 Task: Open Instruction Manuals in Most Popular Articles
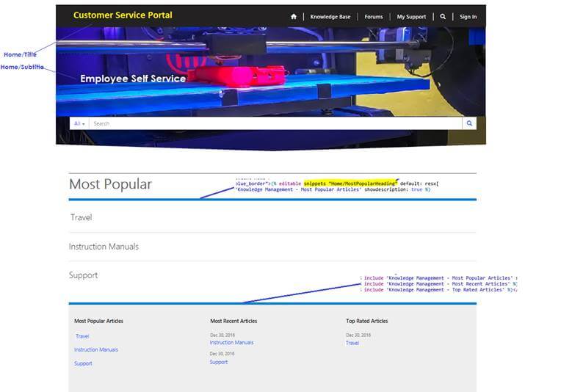coord(96,349)
